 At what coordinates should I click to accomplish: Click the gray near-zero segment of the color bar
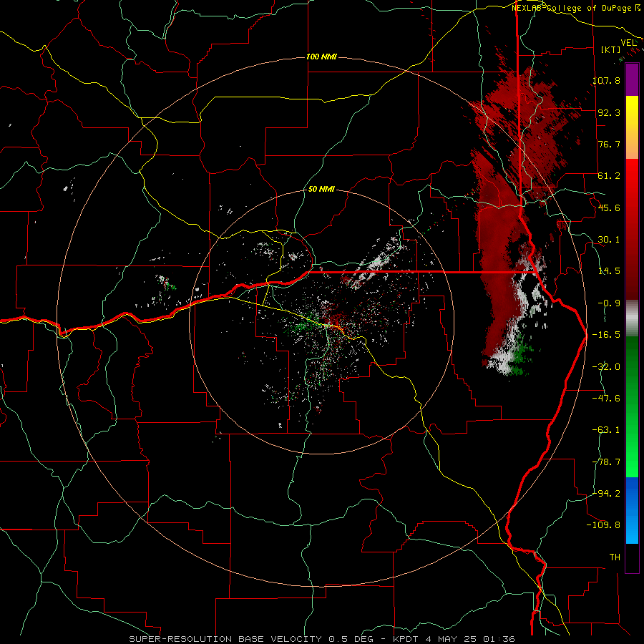coord(632,318)
